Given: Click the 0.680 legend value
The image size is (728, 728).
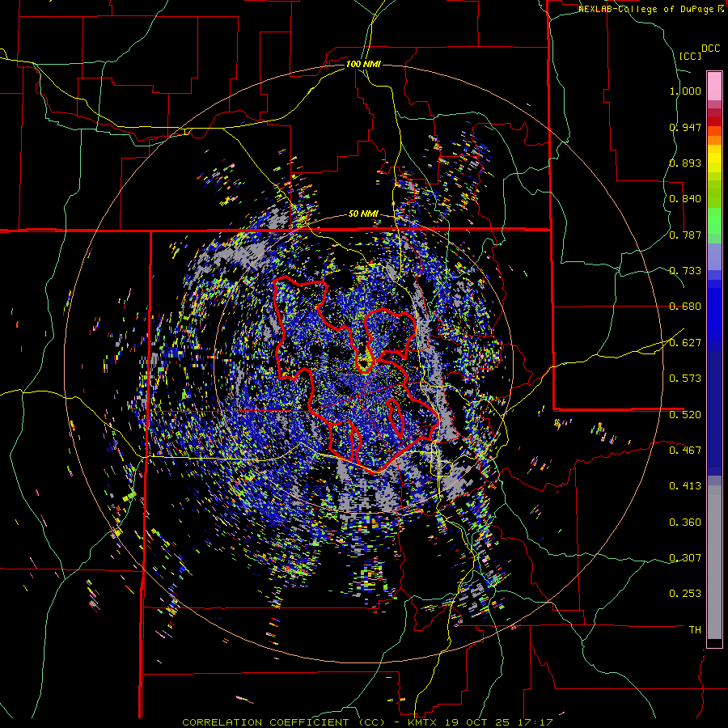Looking at the screenshot, I should click(x=685, y=307).
